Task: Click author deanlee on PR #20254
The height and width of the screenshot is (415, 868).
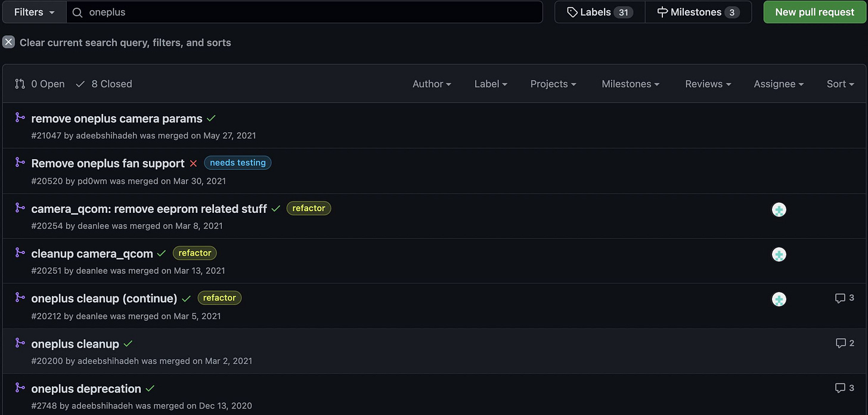Action: pyautogui.click(x=94, y=226)
